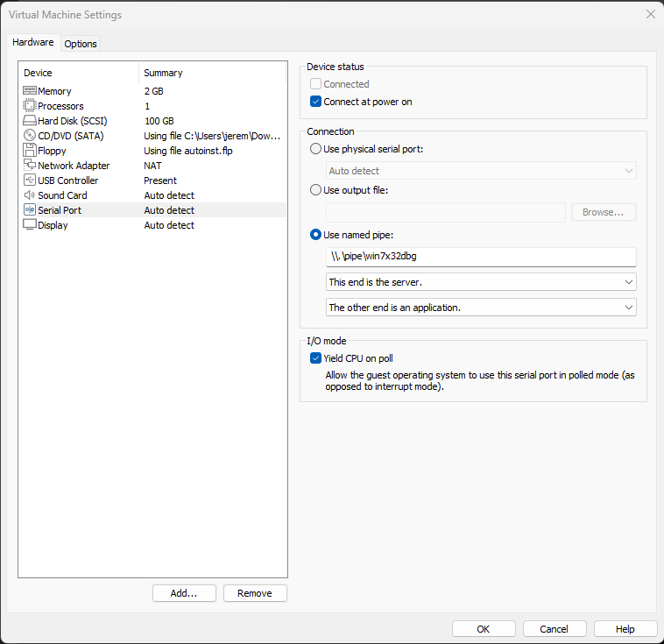Click 'Using file C:\Users\jerem' summary
This screenshot has width=664, height=644.
[x=212, y=136]
